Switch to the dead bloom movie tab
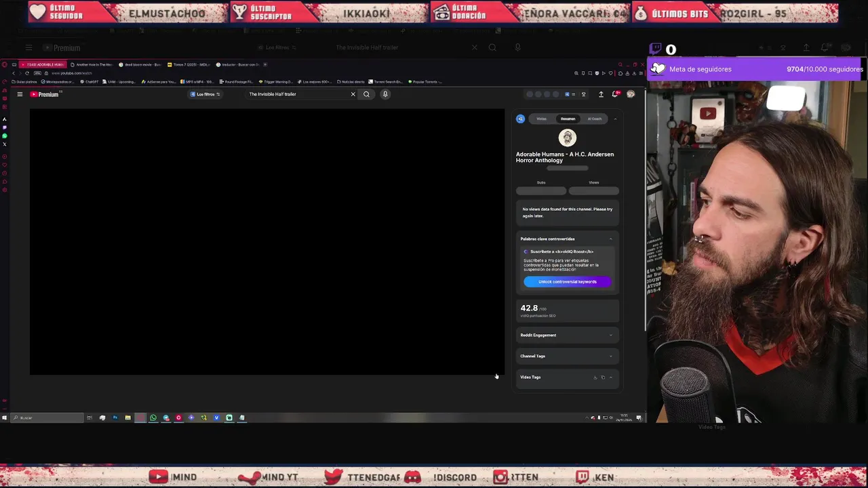The width and height of the screenshot is (868, 488). [140, 64]
